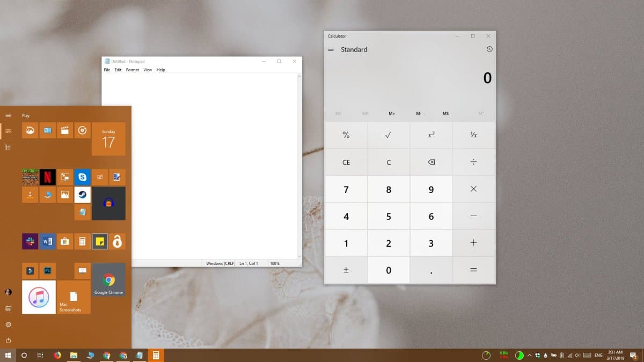Open Skype from the Start menu tiles
This screenshot has width=644, height=362.
[83, 177]
